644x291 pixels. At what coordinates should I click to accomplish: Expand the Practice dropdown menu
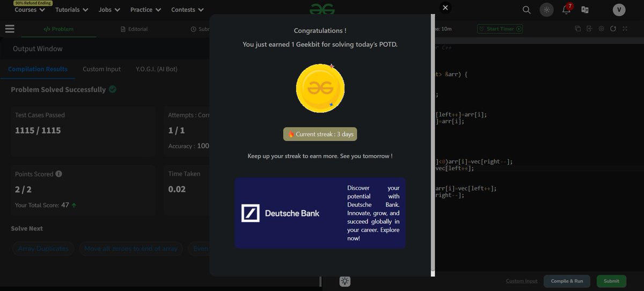click(x=145, y=10)
